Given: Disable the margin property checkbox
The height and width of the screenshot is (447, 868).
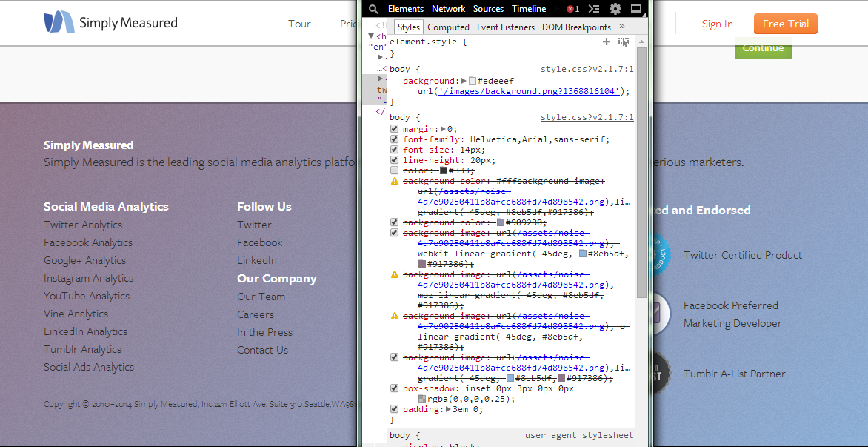Looking at the screenshot, I should [394, 129].
